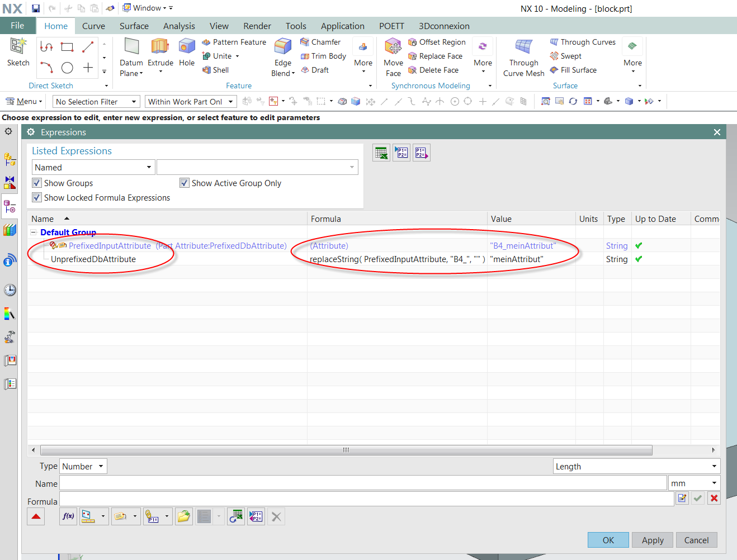Viewport: 737px width, 560px height.
Task: Close the Expressions dialog
Action: [717, 132]
